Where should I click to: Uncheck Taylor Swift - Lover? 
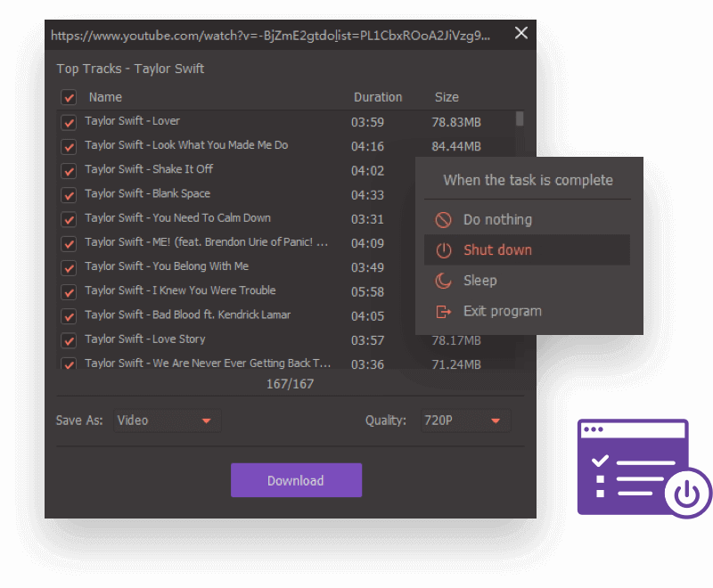[x=69, y=122]
